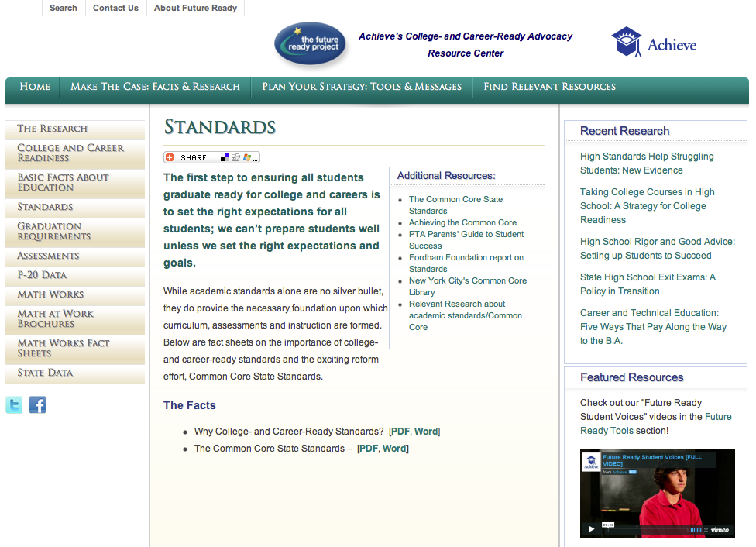
Task: Open New York City's Common Core Library link
Action: coord(468,286)
